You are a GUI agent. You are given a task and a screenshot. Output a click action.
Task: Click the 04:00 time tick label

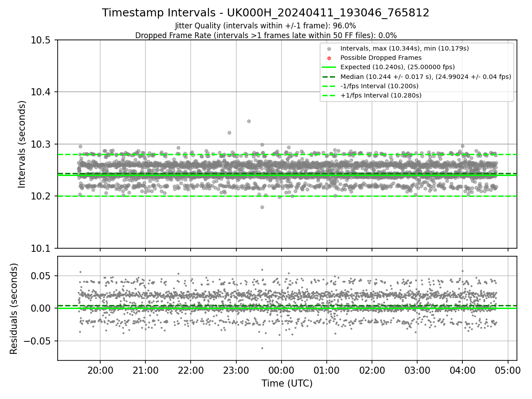click(462, 370)
